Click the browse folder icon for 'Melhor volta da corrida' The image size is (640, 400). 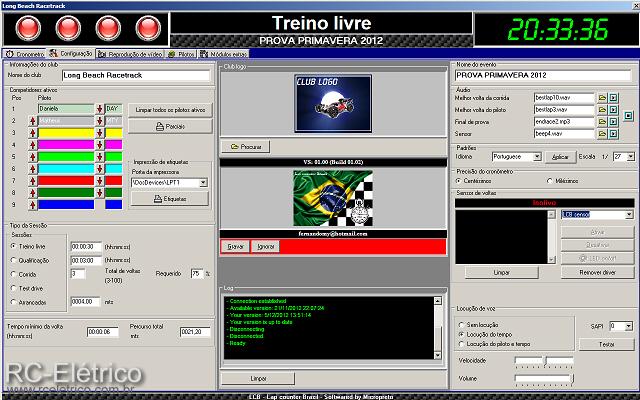coord(601,98)
